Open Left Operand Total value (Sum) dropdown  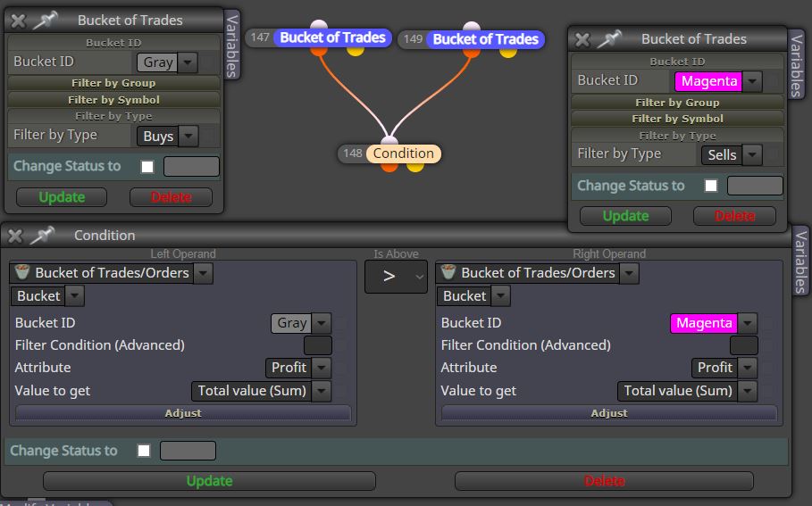(322, 391)
